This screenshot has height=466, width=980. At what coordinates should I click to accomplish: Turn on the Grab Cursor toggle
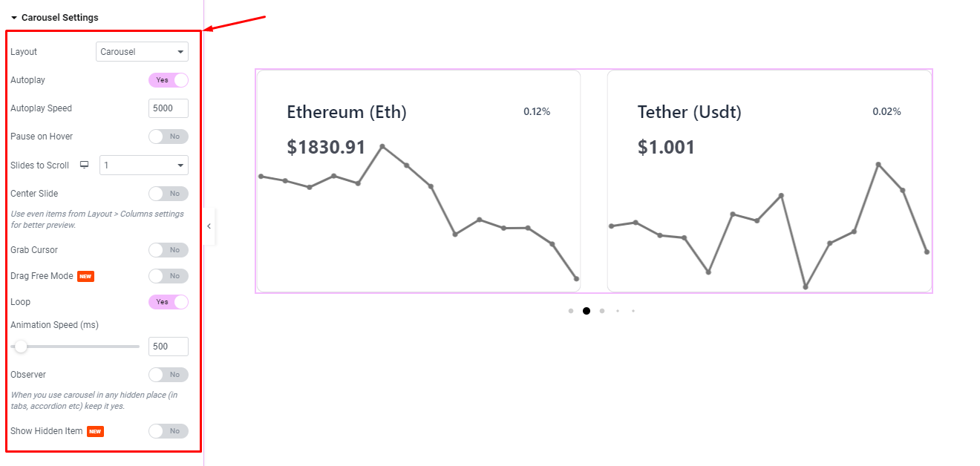click(x=169, y=250)
